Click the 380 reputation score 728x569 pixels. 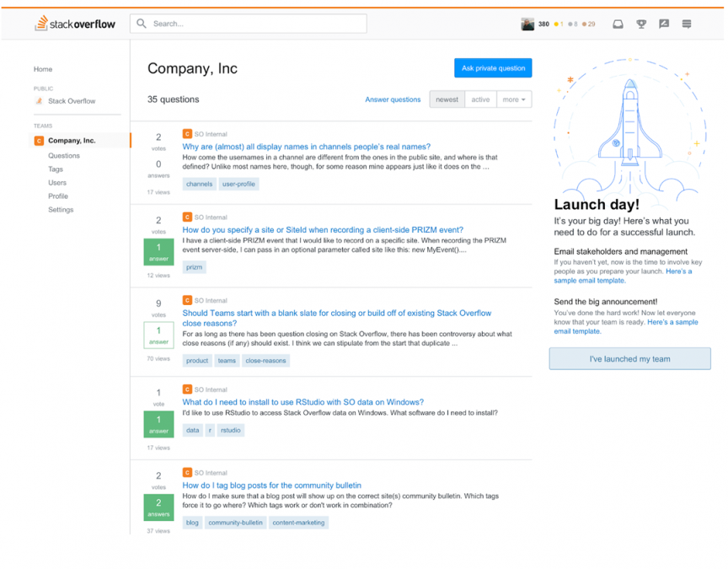coord(543,24)
